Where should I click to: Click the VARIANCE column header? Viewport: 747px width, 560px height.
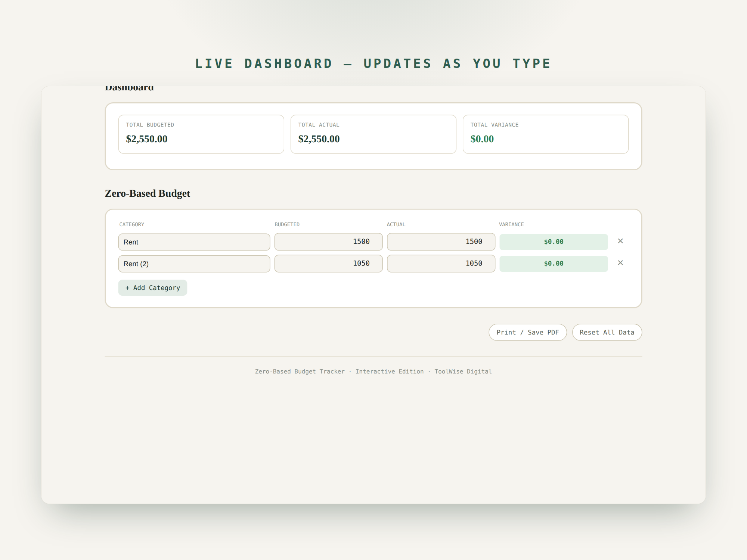coord(511,224)
